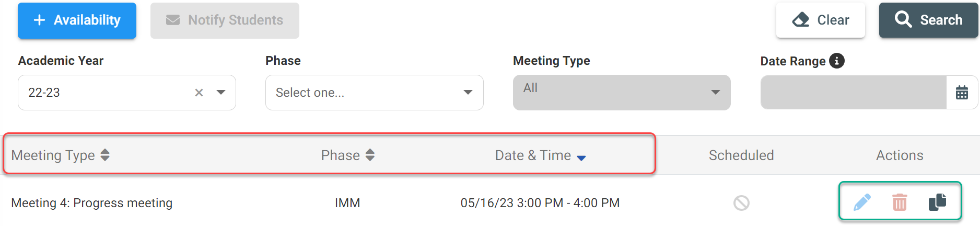
Task: Expand the Academic Year dropdown
Action: 221,93
